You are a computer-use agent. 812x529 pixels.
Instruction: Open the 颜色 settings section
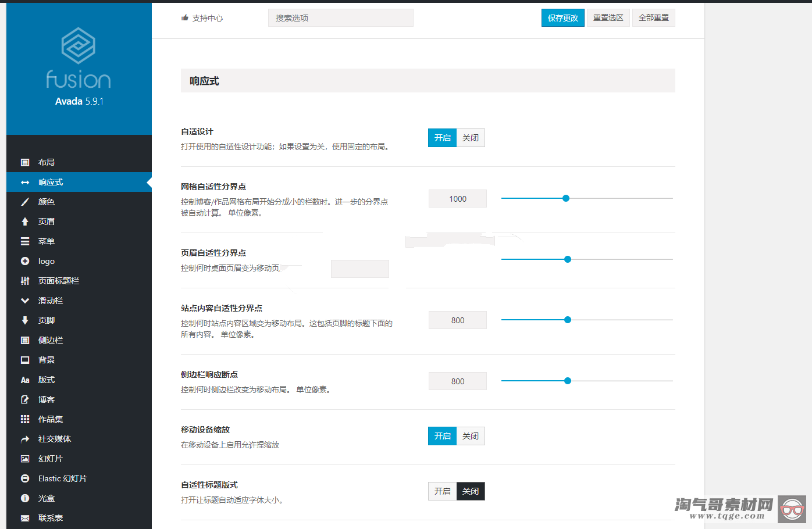point(79,202)
